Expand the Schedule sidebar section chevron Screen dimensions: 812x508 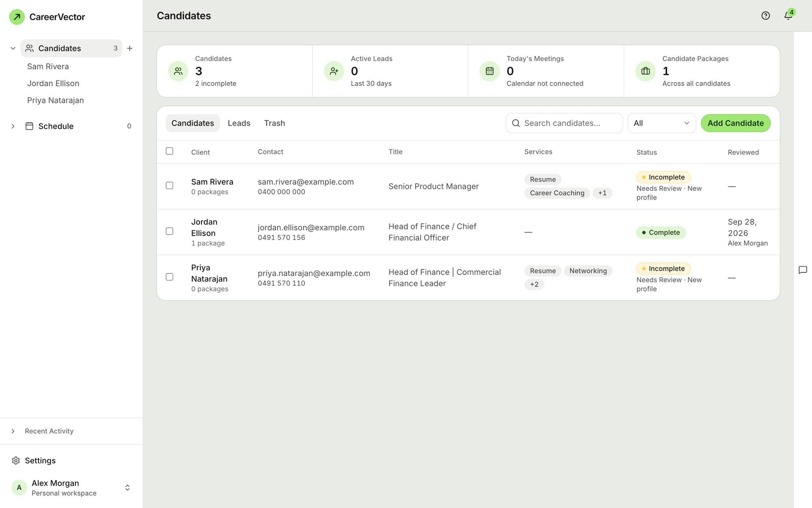[13, 126]
